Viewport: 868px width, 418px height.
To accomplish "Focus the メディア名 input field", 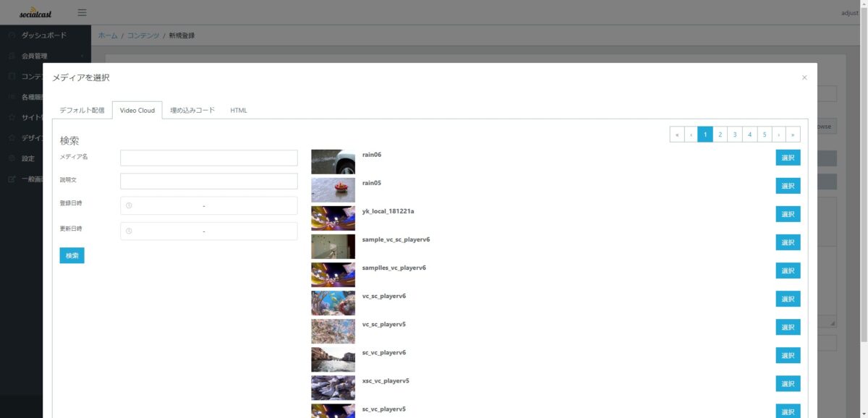I will tap(209, 158).
